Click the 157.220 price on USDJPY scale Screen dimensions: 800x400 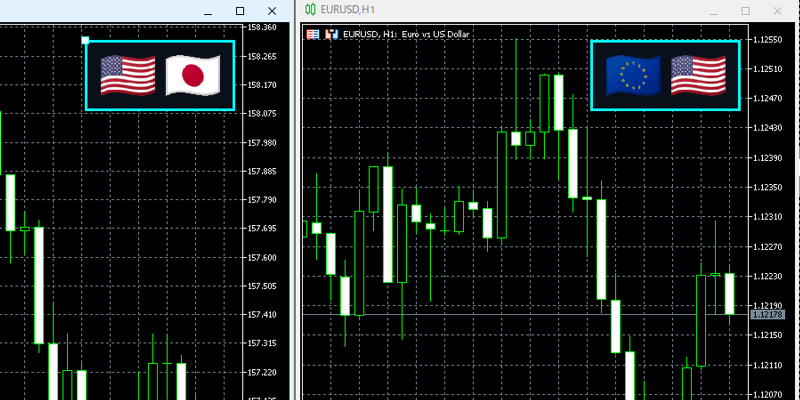(262, 372)
